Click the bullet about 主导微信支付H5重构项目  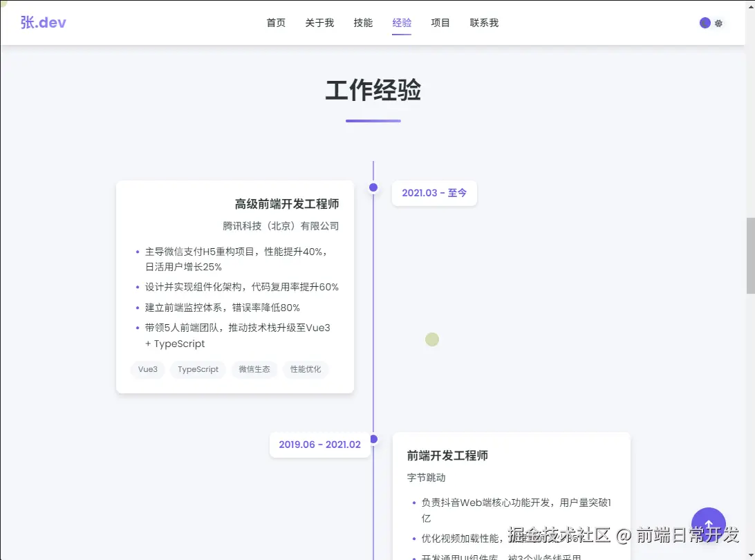pos(237,259)
